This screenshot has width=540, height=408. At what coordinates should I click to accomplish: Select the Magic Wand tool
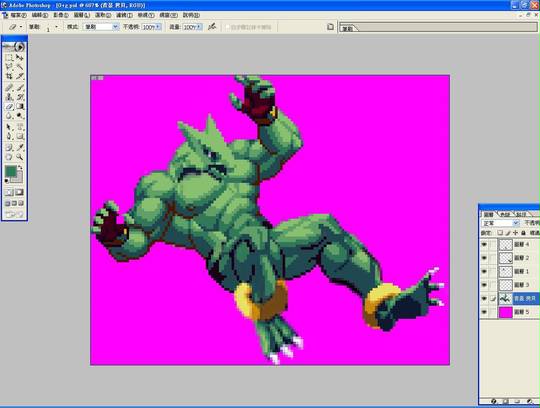coord(20,67)
